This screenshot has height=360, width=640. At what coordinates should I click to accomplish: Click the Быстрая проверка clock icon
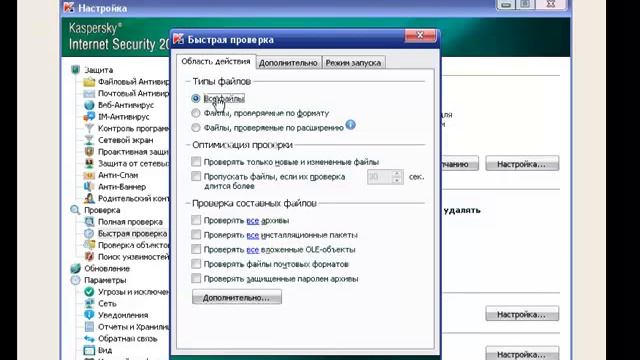pyautogui.click(x=89, y=233)
